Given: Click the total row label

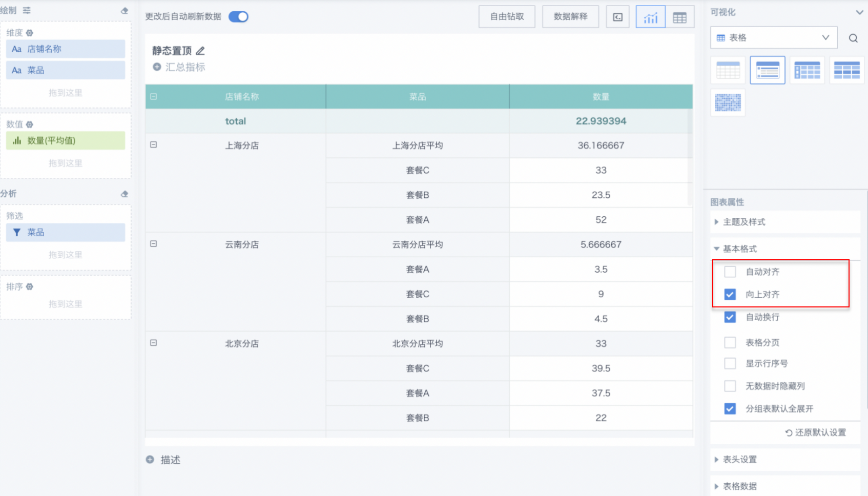Looking at the screenshot, I should (236, 121).
